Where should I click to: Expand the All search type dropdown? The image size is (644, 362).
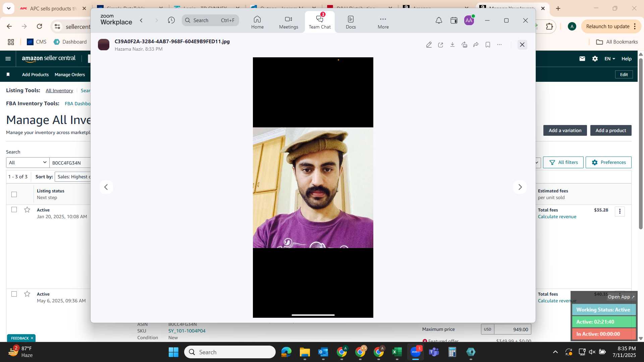coord(28,163)
